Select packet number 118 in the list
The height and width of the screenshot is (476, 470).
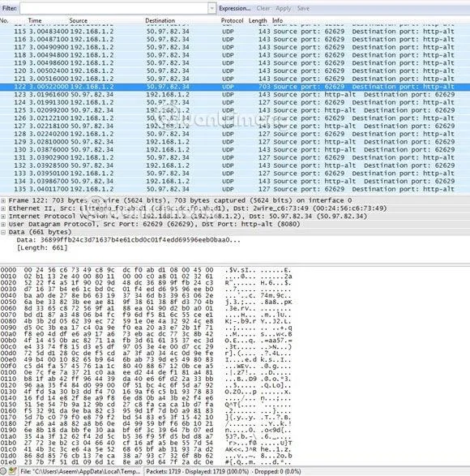(235, 55)
